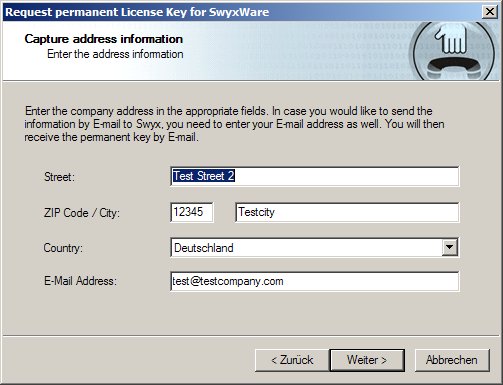Image resolution: width=503 pixels, height=385 pixels.
Task: Click the Street: label
Action: click(x=59, y=177)
